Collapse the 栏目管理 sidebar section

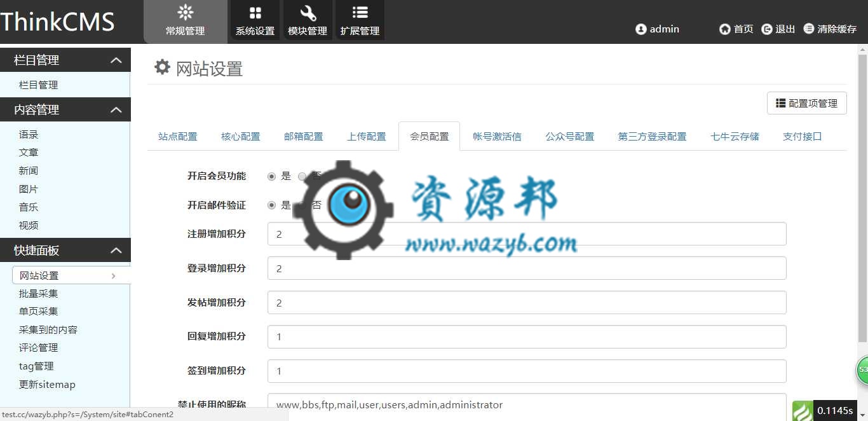pos(116,60)
